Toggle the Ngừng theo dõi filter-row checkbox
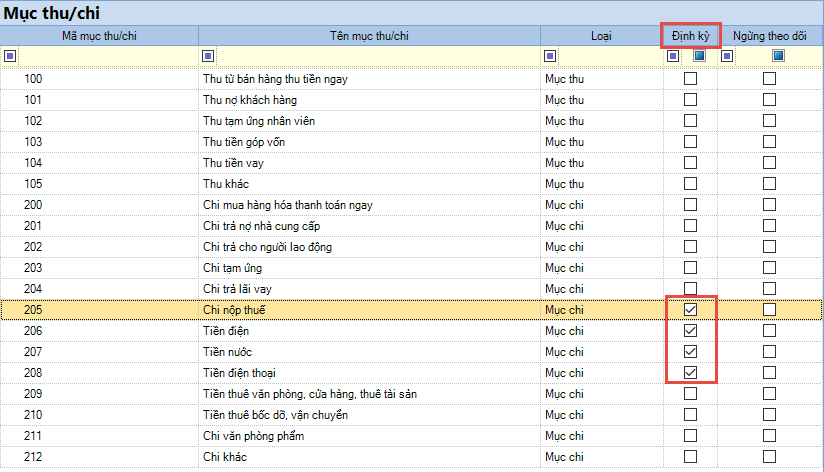The width and height of the screenshot is (824, 472). point(778,56)
